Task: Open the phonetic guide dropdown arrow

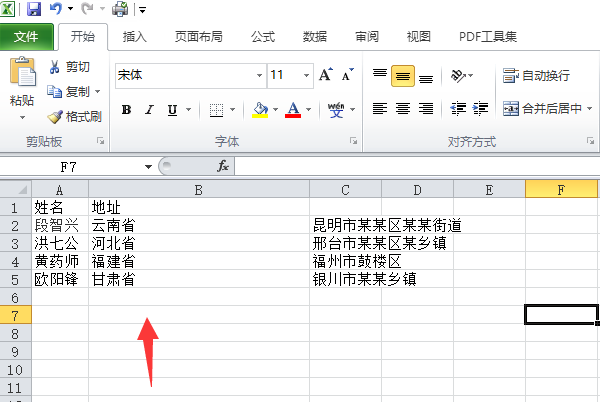Action: 352,110
